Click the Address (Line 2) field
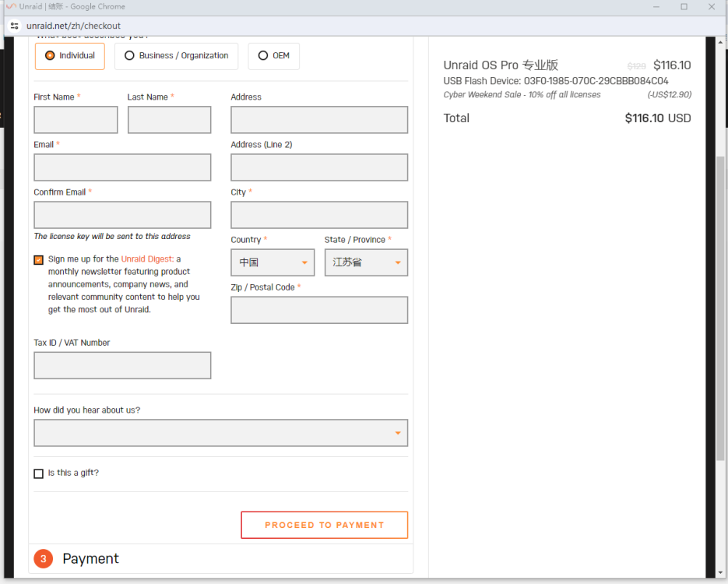Image resolution: width=728 pixels, height=584 pixels. click(x=319, y=167)
